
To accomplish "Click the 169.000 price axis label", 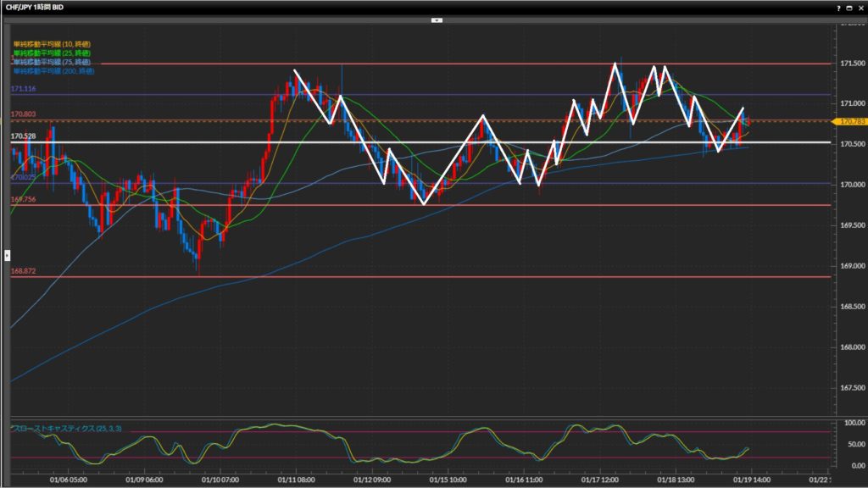I will coord(850,266).
